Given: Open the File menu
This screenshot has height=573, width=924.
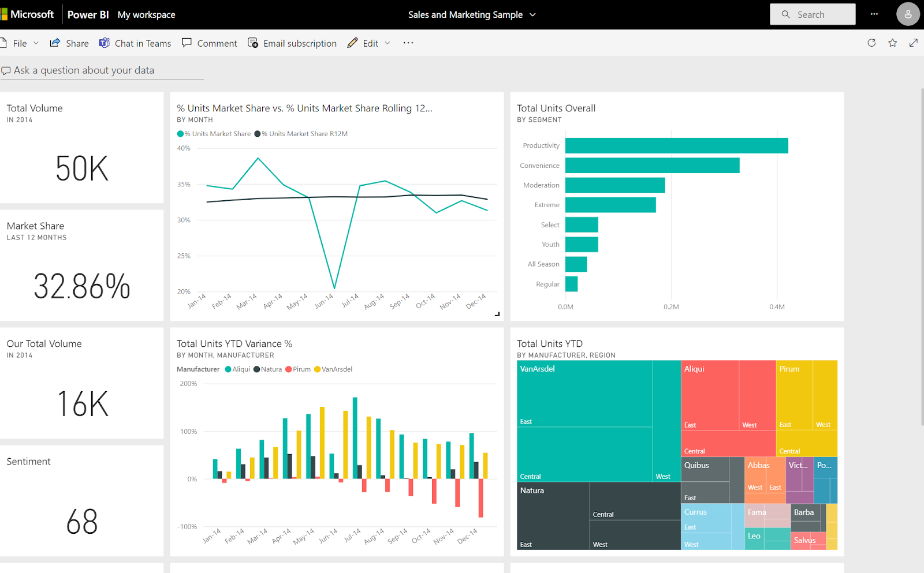Looking at the screenshot, I should (x=20, y=43).
